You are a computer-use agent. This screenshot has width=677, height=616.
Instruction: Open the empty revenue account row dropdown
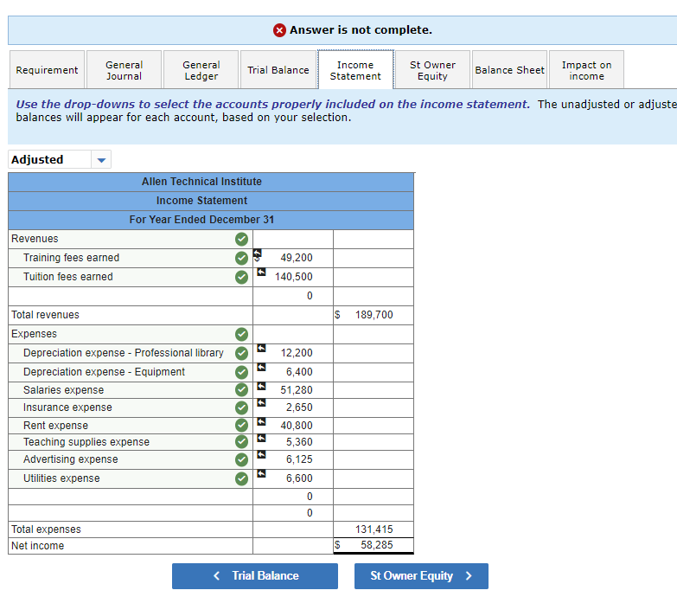[131, 296]
